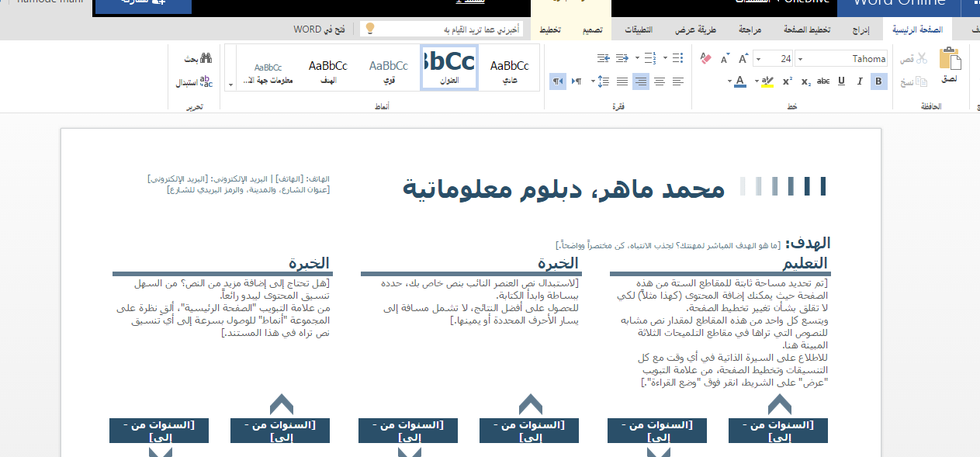Click Justify alignment icon
The image size is (980, 457).
pyautogui.click(x=622, y=81)
